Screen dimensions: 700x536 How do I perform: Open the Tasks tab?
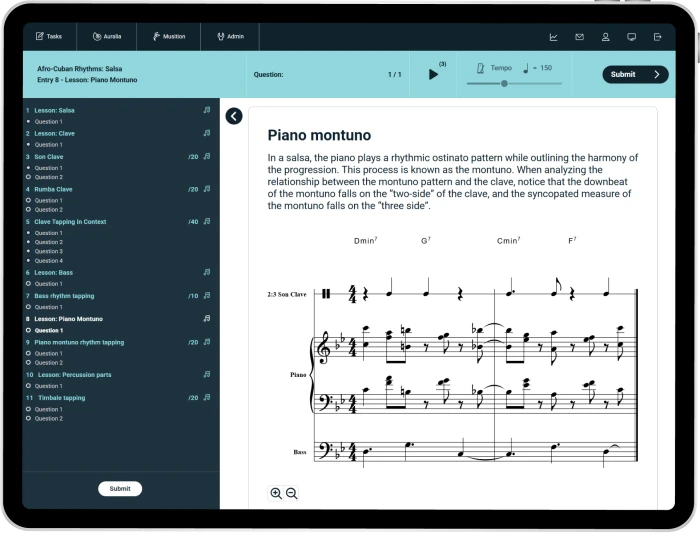click(x=49, y=37)
